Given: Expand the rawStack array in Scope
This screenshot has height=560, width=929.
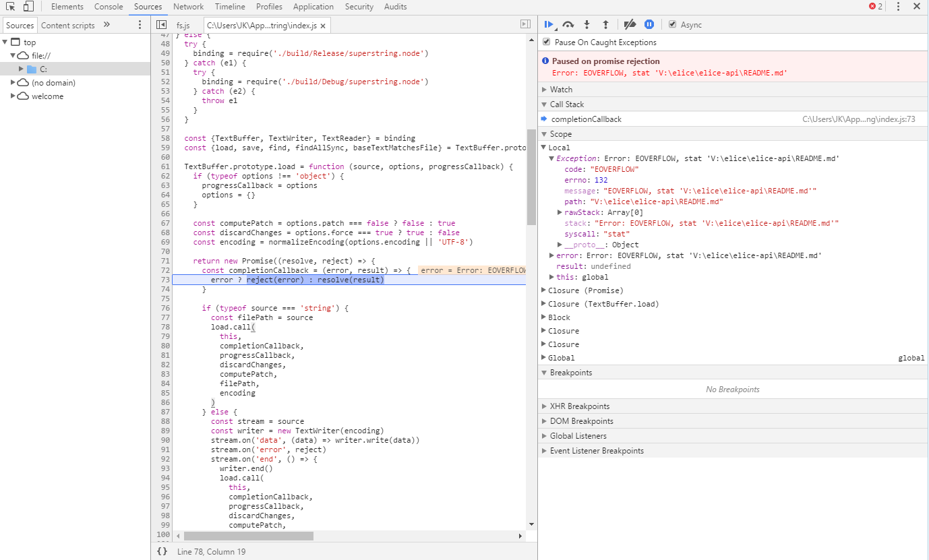Looking at the screenshot, I should [560, 212].
